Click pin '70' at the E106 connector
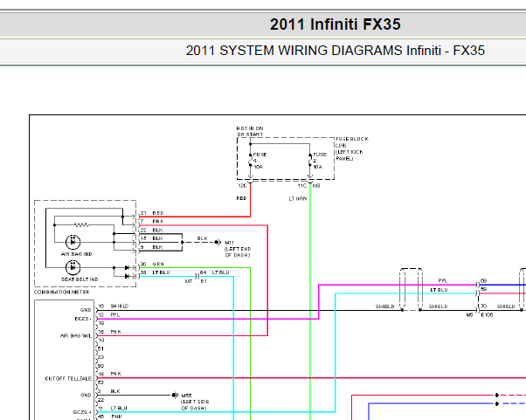Screen dimensions: 526x420 pos(483,306)
